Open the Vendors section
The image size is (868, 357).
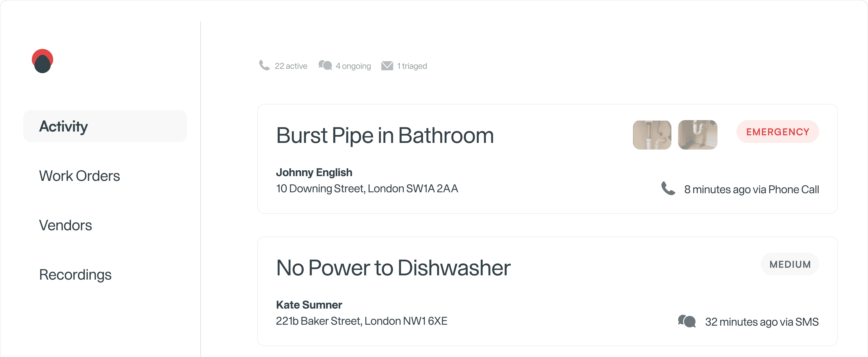(65, 225)
